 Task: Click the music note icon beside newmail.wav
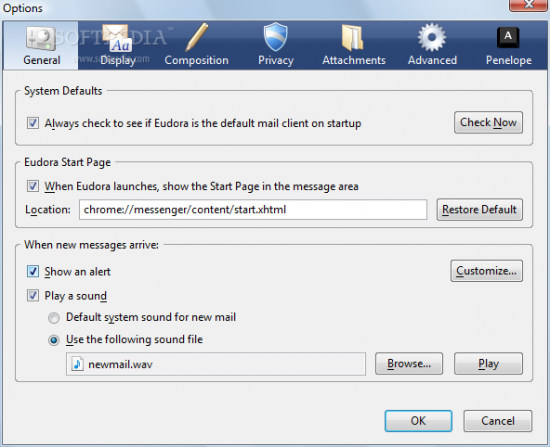point(78,364)
